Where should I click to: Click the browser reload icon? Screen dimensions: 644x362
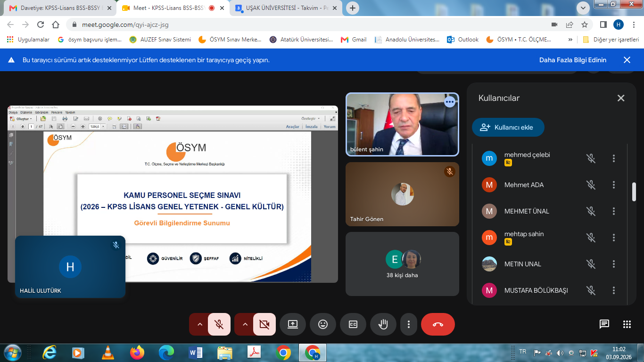click(x=41, y=25)
